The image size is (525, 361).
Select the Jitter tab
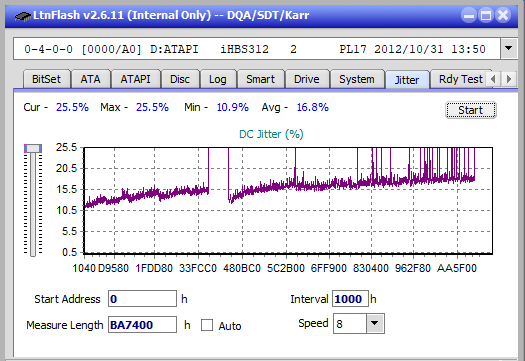coord(407,80)
